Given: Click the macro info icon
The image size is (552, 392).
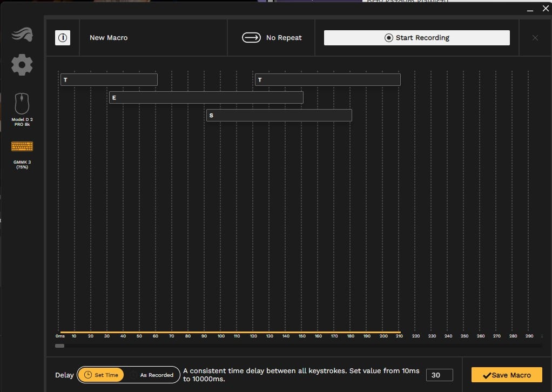Looking at the screenshot, I should [x=63, y=38].
